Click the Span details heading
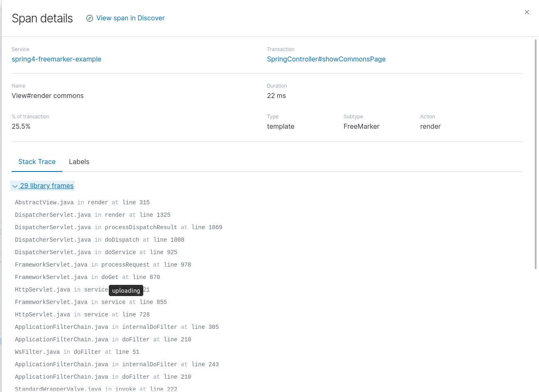539x392 pixels. (x=42, y=18)
